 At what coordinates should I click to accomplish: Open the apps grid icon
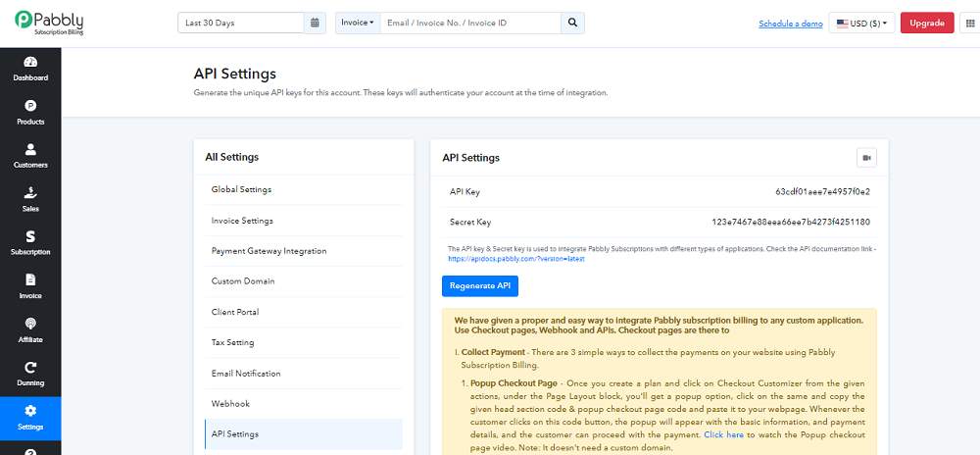click(x=969, y=24)
